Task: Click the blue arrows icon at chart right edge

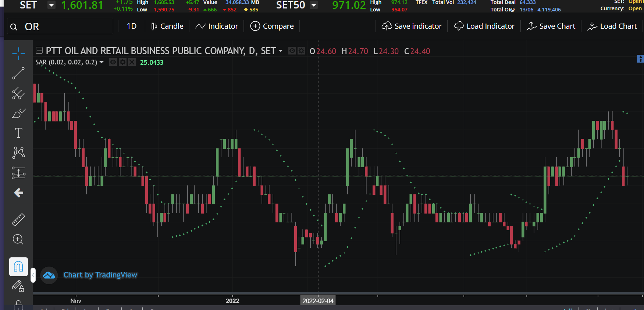Action: point(640,59)
